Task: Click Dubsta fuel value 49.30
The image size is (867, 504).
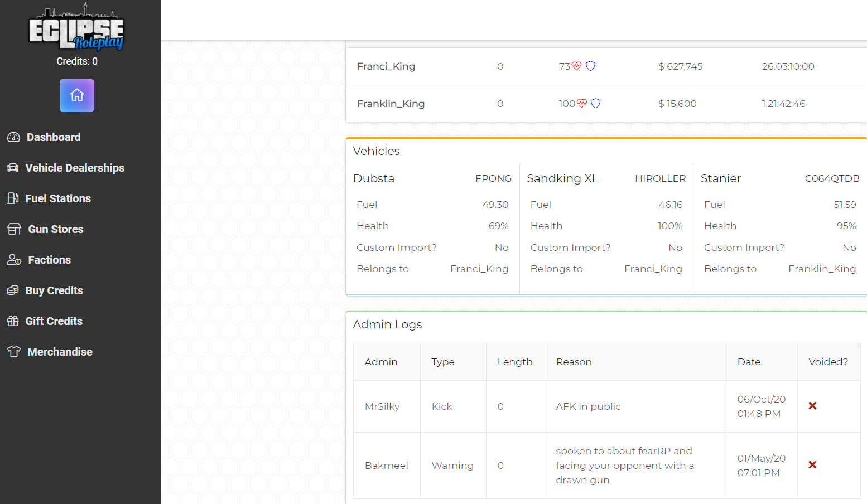Action: coord(495,205)
